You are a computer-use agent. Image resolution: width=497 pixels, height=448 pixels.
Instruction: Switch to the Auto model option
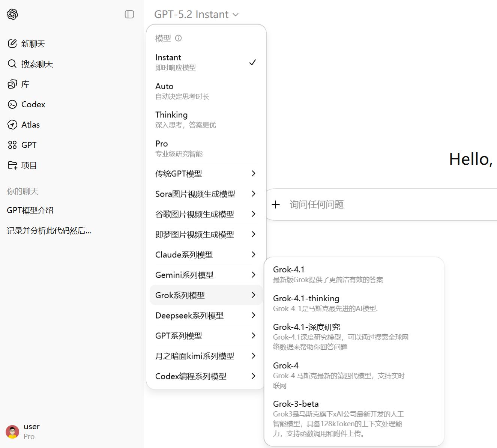[x=206, y=91]
